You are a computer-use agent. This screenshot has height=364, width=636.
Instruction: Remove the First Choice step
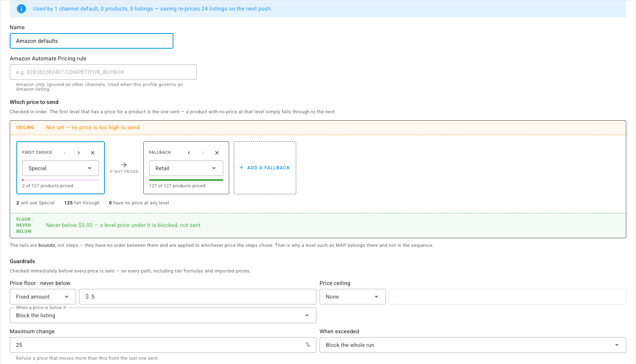coord(93,153)
